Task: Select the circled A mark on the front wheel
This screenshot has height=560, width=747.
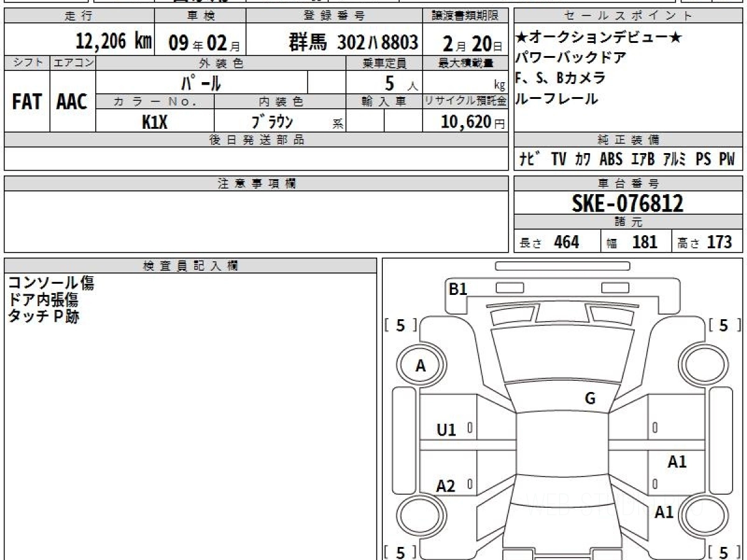Action: tap(421, 366)
